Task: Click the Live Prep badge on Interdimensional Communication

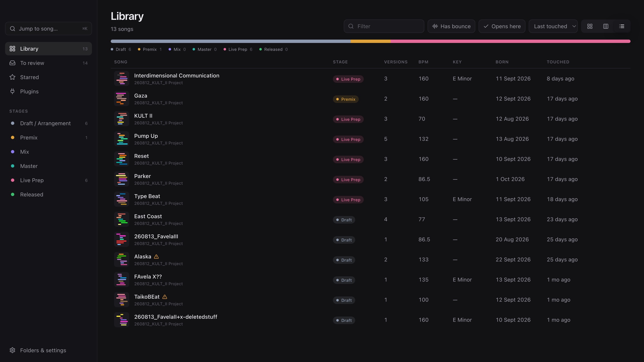Action: click(348, 79)
